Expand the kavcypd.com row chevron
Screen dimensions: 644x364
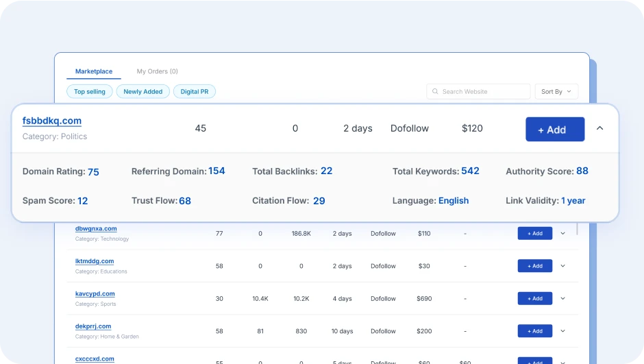[562, 298]
